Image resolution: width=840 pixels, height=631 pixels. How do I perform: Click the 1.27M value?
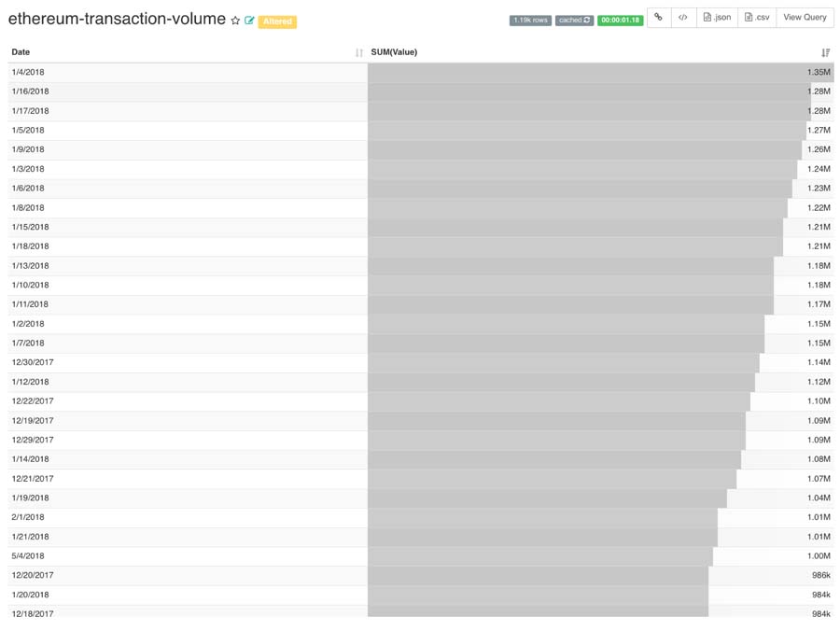point(819,130)
